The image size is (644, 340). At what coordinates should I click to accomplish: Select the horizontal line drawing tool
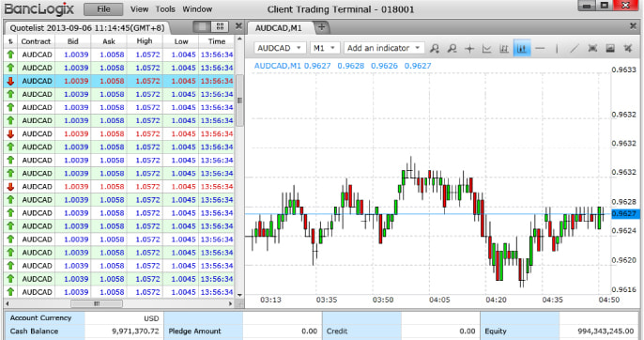pos(540,49)
